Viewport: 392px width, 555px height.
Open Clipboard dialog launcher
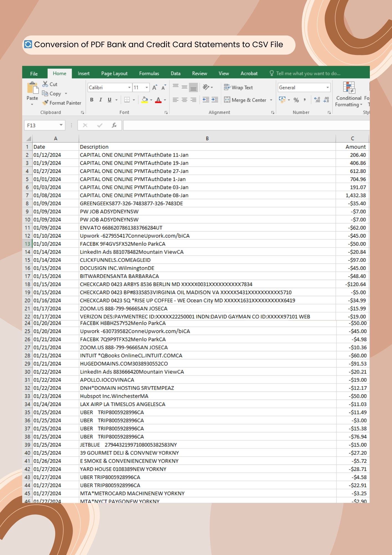coord(82,112)
